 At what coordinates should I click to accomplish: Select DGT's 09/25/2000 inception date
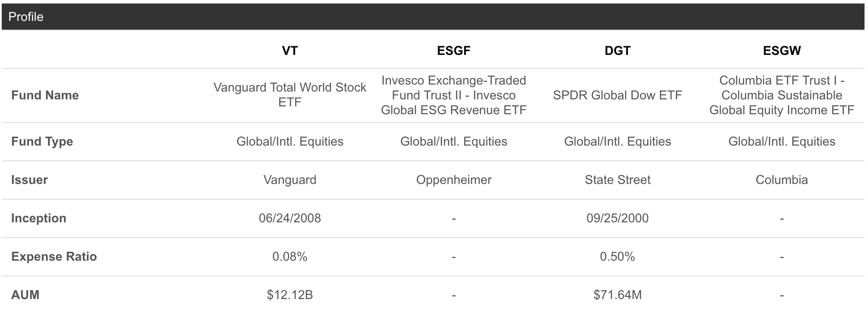coord(617,218)
